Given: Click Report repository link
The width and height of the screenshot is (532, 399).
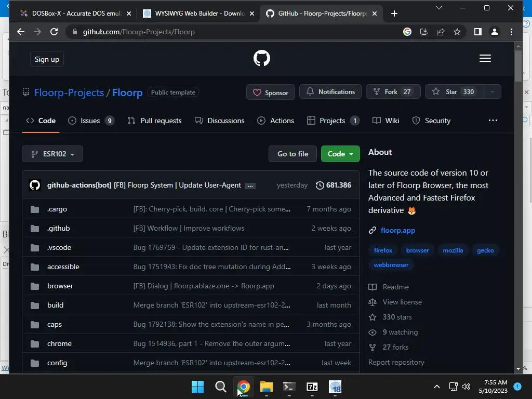Looking at the screenshot, I should pos(396,362).
